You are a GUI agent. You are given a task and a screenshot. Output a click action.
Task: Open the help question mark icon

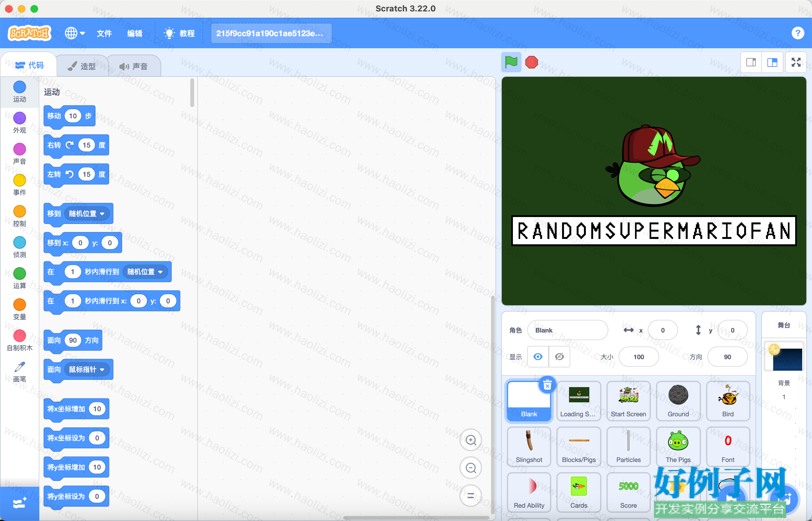797,33
